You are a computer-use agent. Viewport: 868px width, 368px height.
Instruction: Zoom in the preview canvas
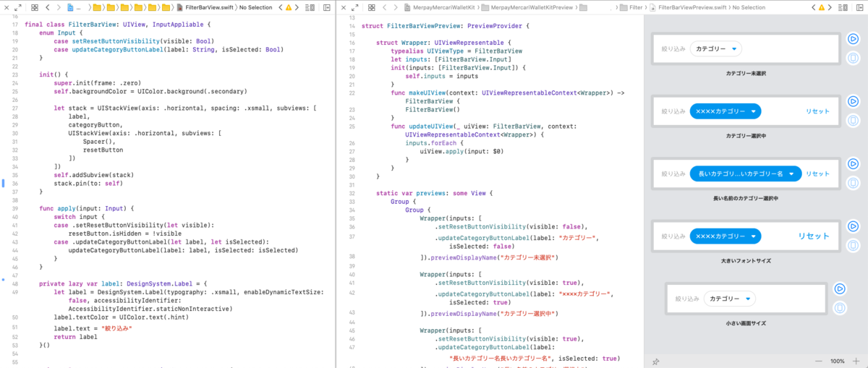click(857, 360)
